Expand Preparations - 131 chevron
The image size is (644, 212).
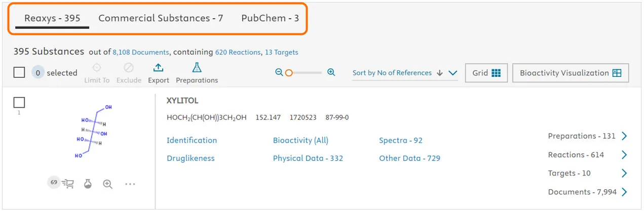tap(624, 136)
